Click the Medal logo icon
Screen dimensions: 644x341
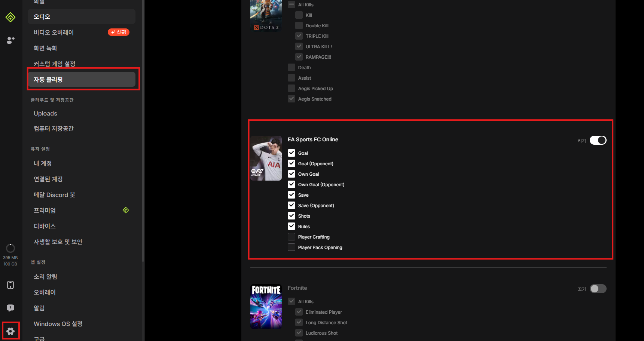click(x=10, y=17)
